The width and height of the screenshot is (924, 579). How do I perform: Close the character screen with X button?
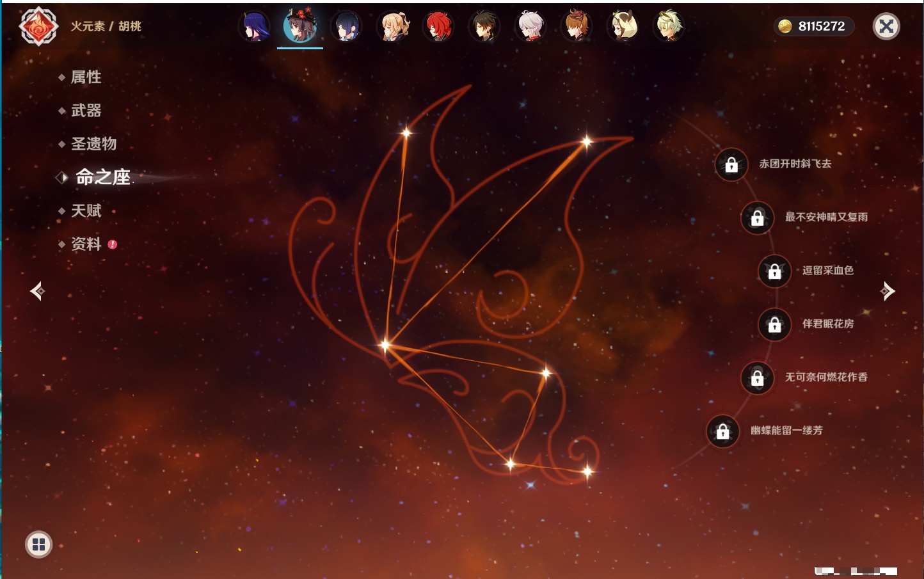(886, 26)
